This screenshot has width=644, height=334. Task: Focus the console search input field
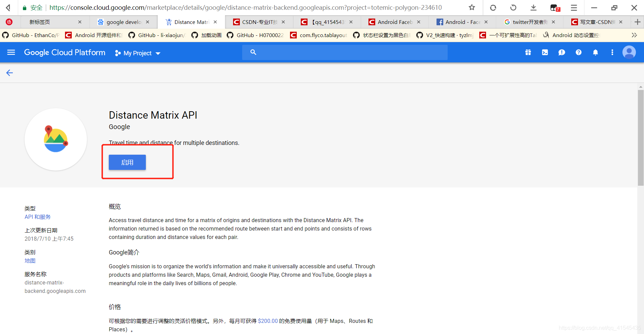(x=345, y=52)
